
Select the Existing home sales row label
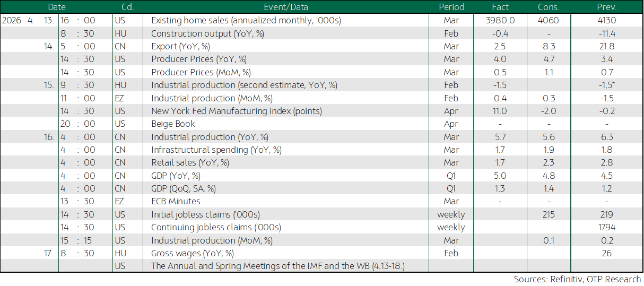pyautogui.click(x=246, y=21)
